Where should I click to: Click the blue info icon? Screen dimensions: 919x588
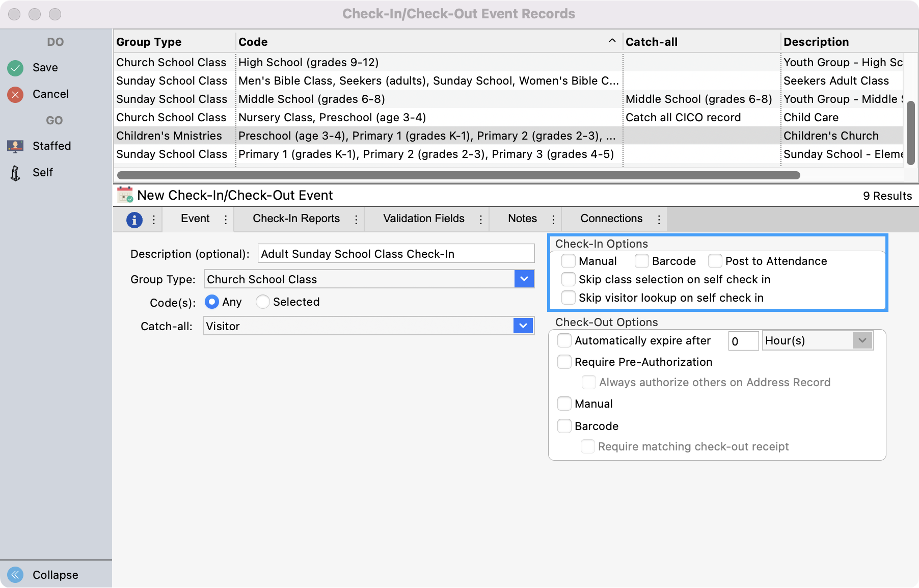pos(134,220)
